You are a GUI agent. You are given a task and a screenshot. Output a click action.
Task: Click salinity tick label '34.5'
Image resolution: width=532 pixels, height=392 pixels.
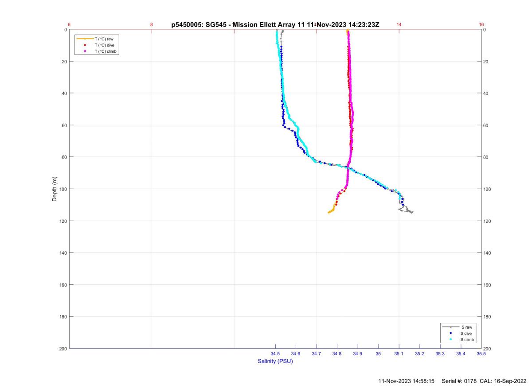[275, 353]
